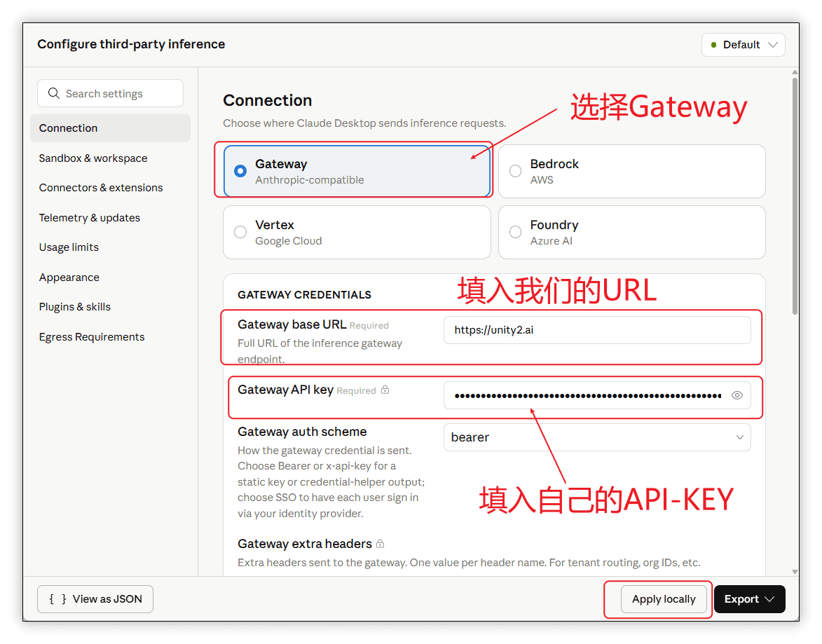Screen dimensions: 822x644
Task: Click scrollbar up arrow
Action: tap(795, 72)
